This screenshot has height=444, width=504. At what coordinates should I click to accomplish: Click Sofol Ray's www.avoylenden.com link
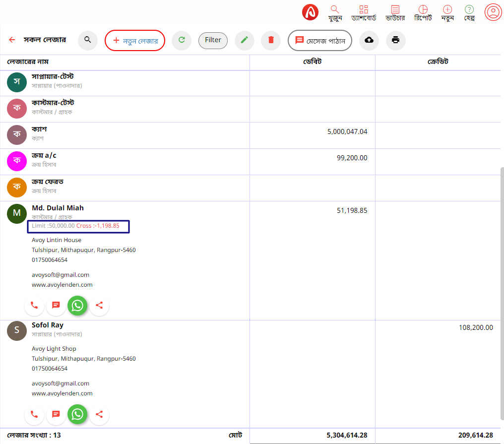coord(62,393)
